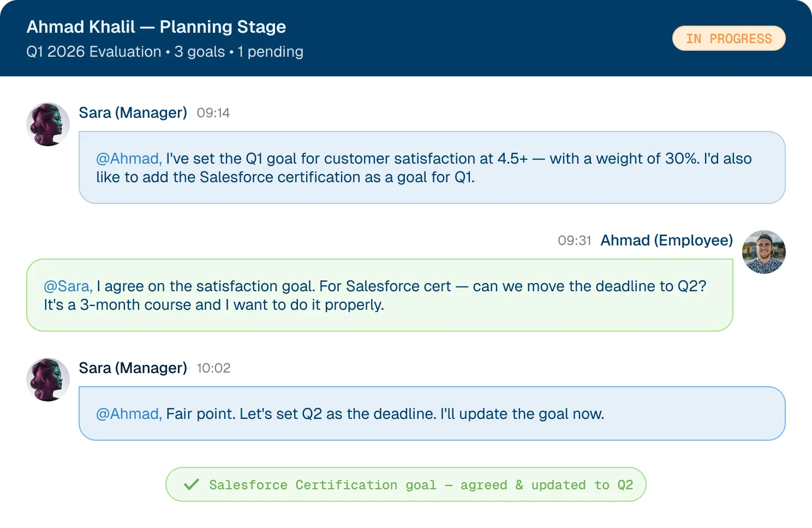Open the Ahmad Khalil — Planning Stage title
Viewport: 812px width, 528px height.
(x=157, y=27)
